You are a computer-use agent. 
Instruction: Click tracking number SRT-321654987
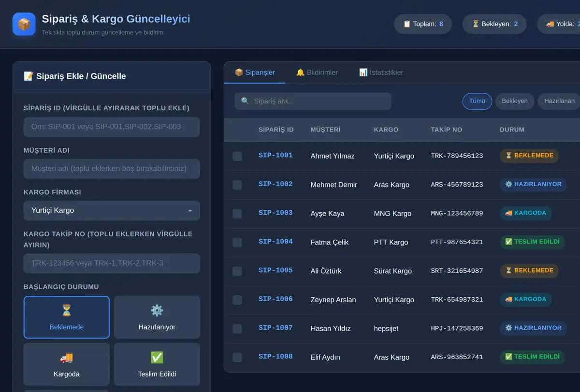pos(457,271)
